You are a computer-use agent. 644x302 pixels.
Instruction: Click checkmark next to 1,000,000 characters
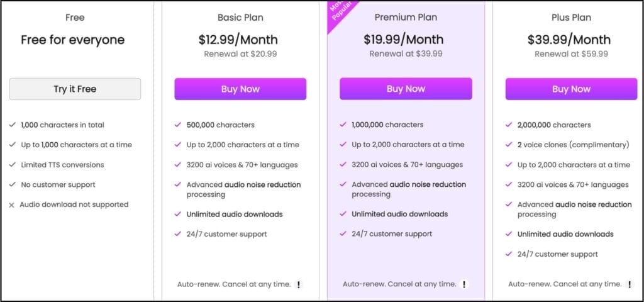[x=343, y=125]
